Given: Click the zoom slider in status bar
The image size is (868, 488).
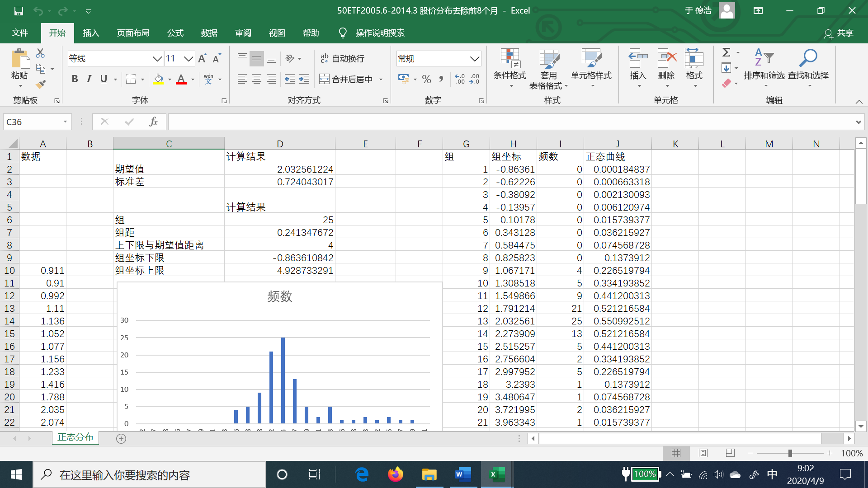Looking at the screenshot, I should coord(789,453).
